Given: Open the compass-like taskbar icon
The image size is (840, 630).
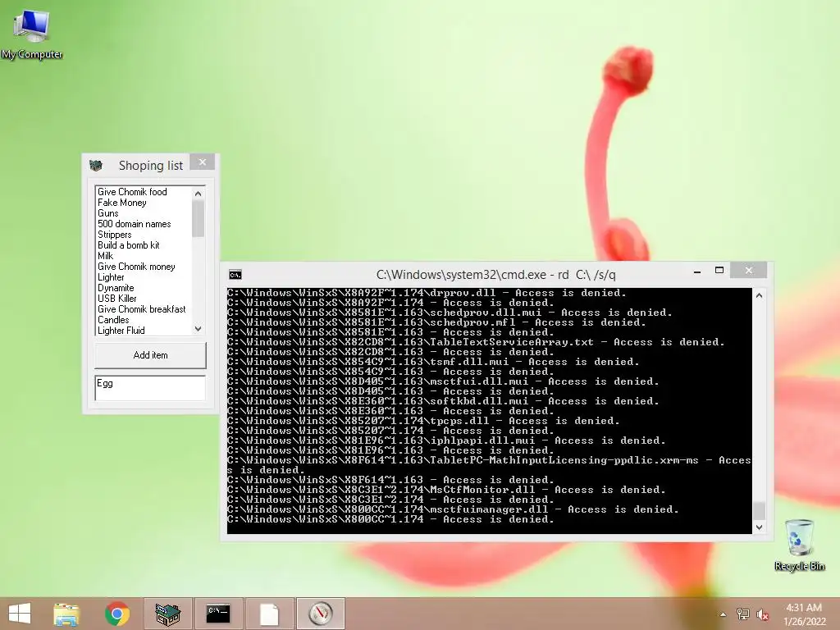Looking at the screenshot, I should point(321,614).
